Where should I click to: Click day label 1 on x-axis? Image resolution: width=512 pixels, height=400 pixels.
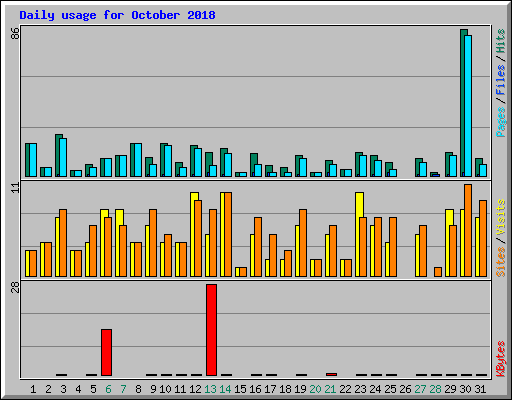[x=33, y=389]
